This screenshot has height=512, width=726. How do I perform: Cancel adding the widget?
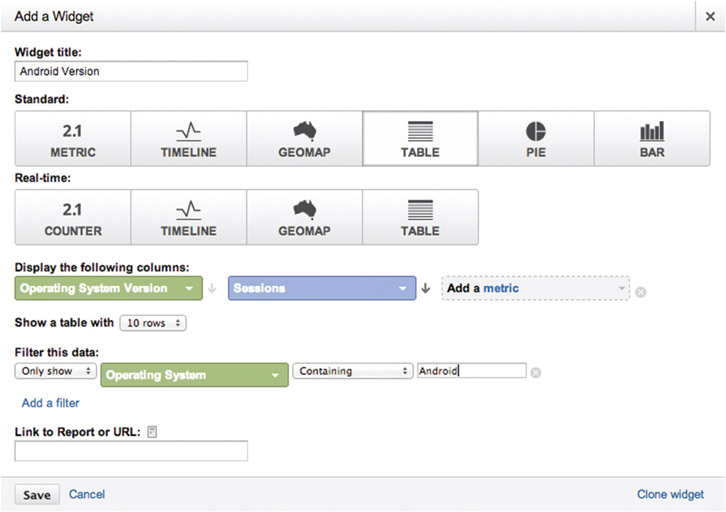pyautogui.click(x=87, y=494)
